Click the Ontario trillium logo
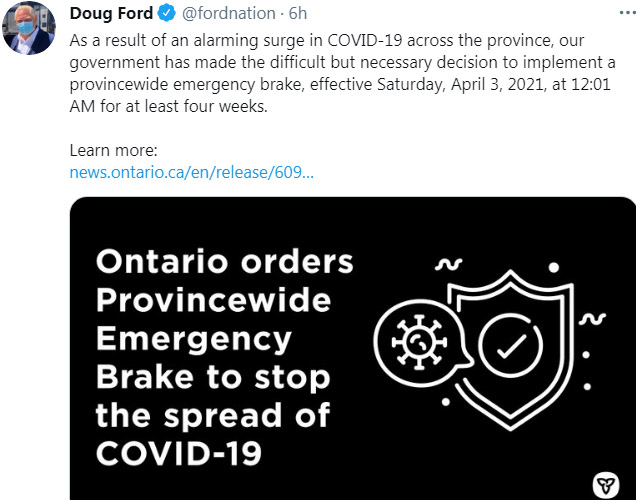Screen dimensions: 636x500 606,484
